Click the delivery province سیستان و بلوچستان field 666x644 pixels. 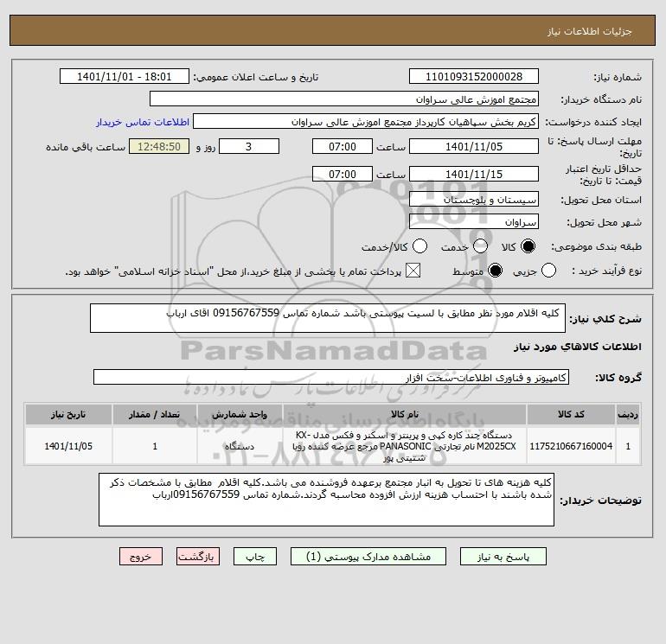[x=474, y=199]
